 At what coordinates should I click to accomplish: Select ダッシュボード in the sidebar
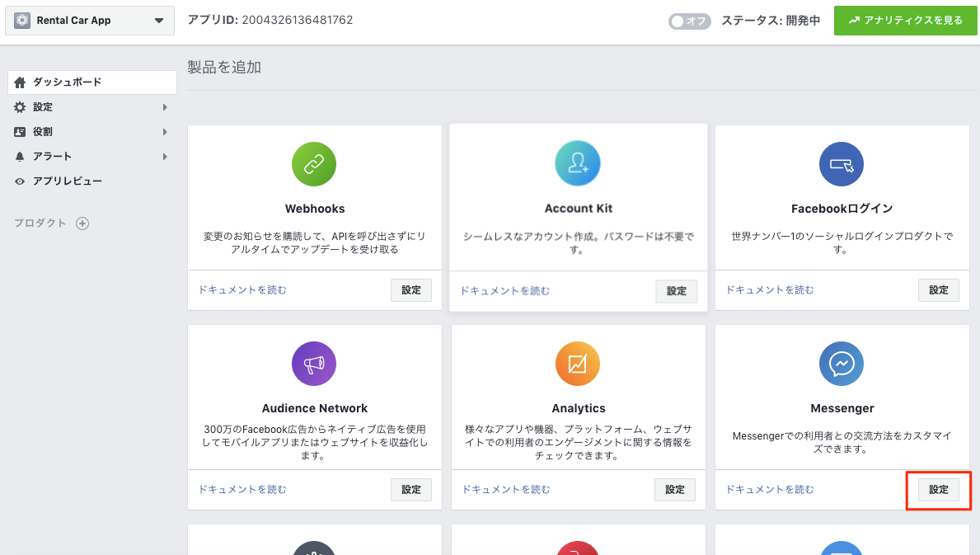[x=91, y=82]
